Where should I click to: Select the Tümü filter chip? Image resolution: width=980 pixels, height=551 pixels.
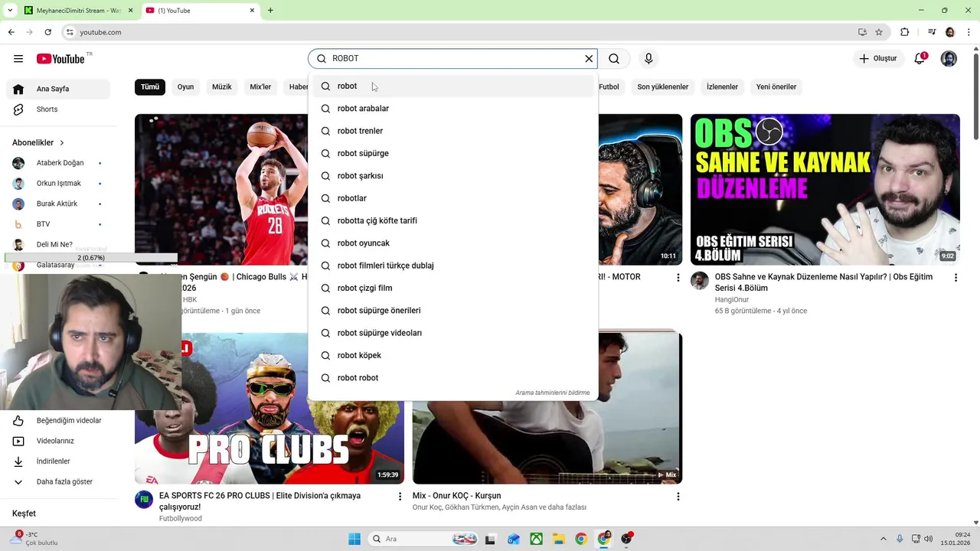click(x=150, y=87)
